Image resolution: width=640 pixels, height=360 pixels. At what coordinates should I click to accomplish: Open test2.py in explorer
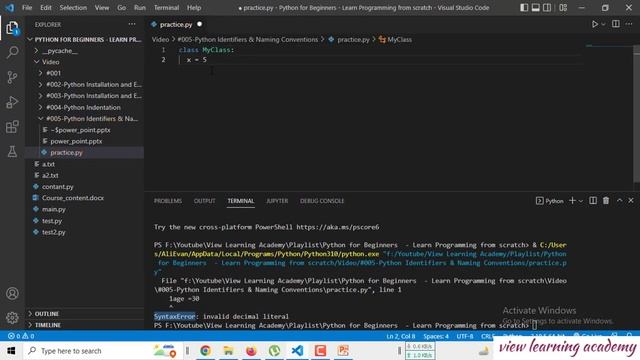pyautogui.click(x=84, y=232)
